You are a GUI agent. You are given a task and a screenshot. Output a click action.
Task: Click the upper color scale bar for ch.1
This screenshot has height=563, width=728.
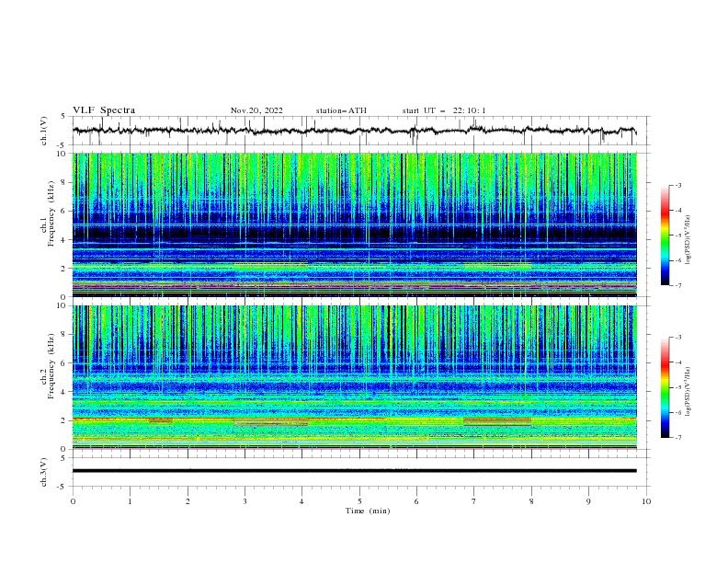click(665, 236)
